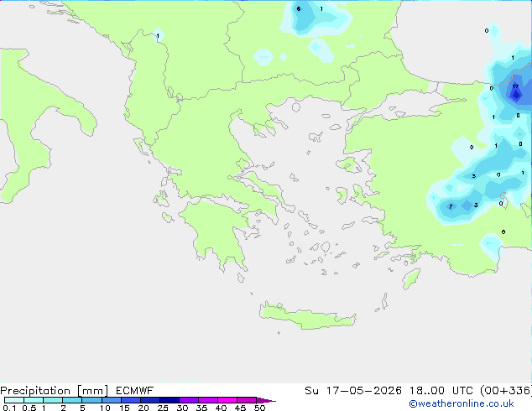Click the 0.1–0.5 mm legend color box
The image size is (532, 411).
[x=14, y=400]
